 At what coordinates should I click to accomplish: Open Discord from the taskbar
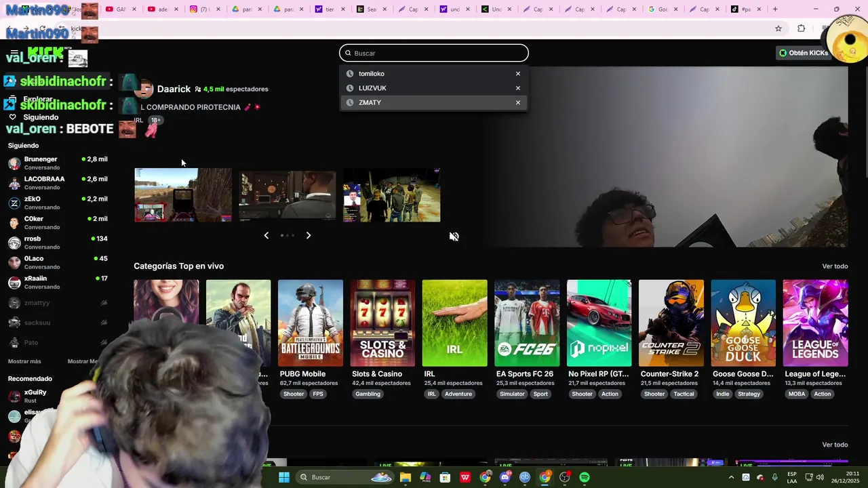[505, 477]
